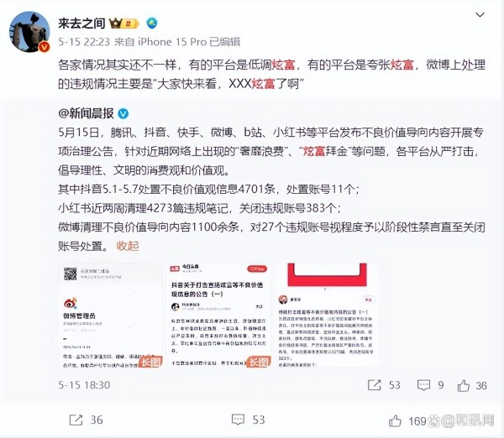Open 小红书 announcement thumbnail

[328, 315]
